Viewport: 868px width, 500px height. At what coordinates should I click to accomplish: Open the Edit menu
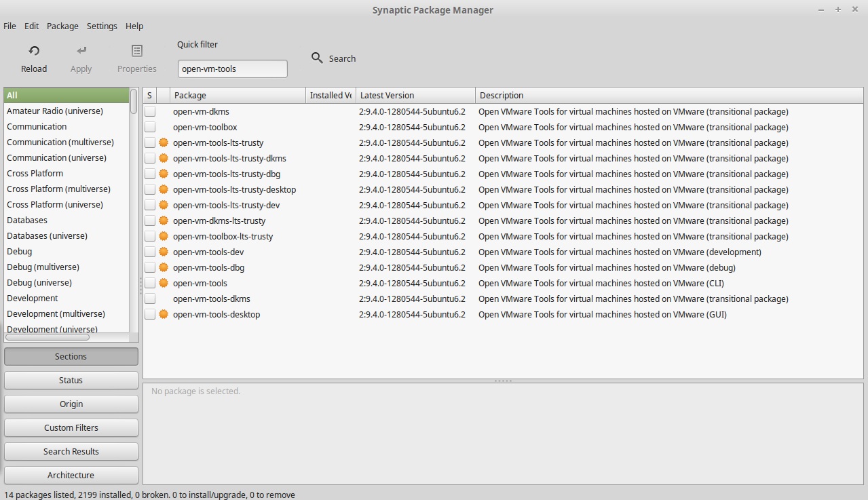pos(31,26)
